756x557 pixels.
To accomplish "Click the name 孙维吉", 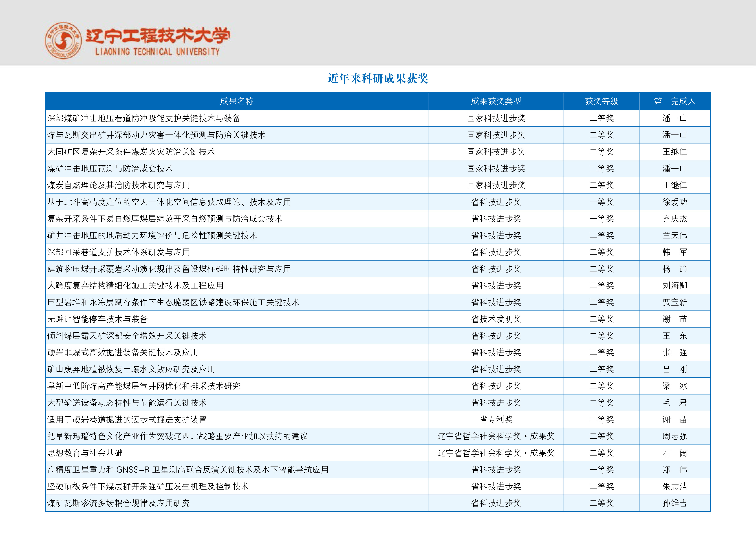I will coord(675,503).
